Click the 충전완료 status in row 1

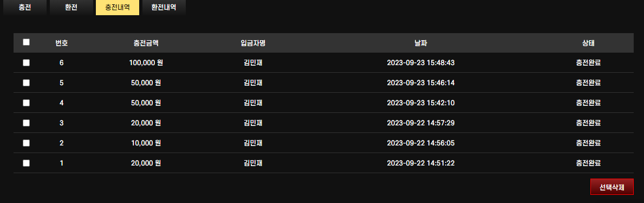(x=588, y=163)
